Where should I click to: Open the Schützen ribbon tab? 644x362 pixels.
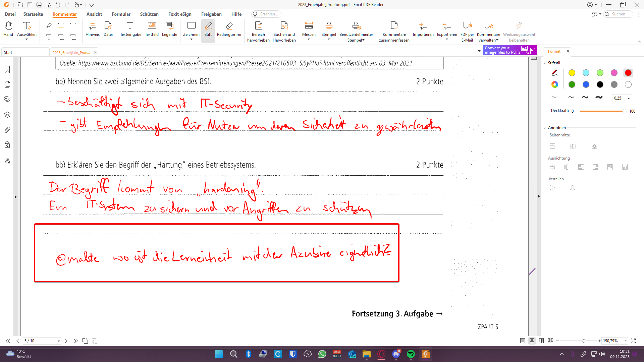click(x=149, y=14)
